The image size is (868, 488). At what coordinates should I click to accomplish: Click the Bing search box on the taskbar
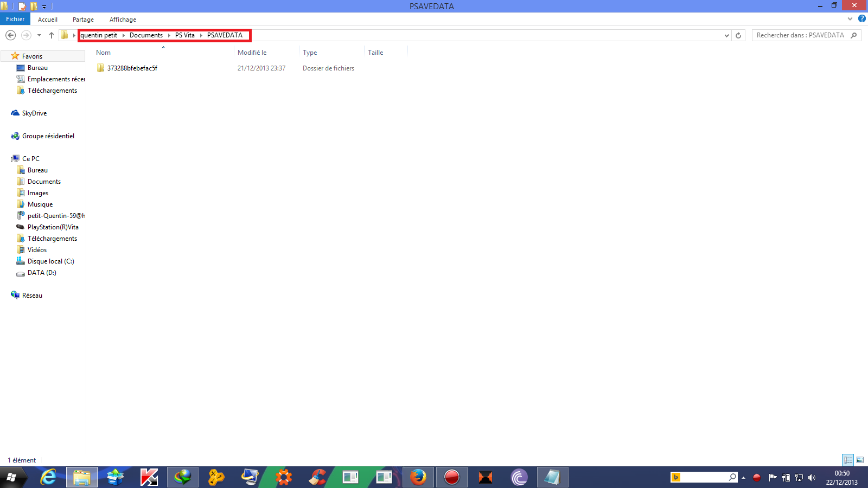tap(704, 477)
